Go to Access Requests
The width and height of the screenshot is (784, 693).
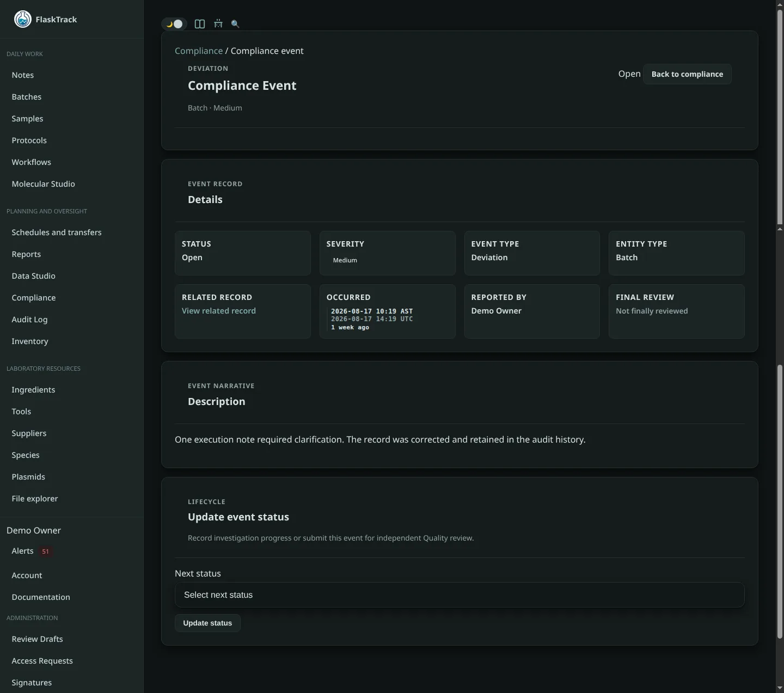[x=42, y=661]
